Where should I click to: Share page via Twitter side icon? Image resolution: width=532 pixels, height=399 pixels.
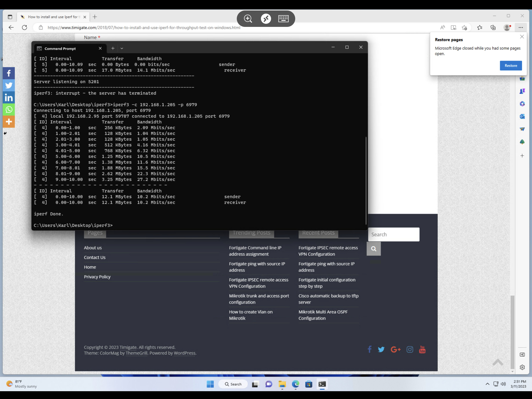(x=9, y=85)
